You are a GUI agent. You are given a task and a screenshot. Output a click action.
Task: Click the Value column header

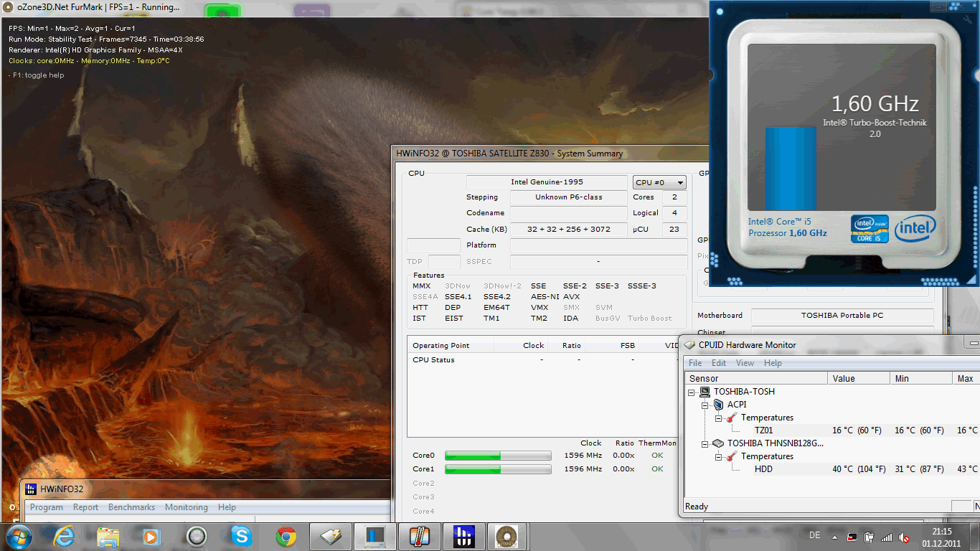coord(859,379)
